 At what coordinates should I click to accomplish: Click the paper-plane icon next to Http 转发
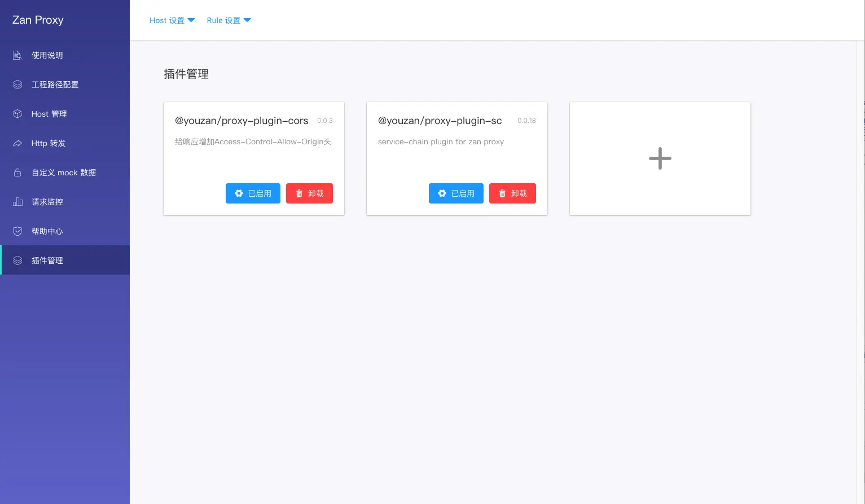17,143
